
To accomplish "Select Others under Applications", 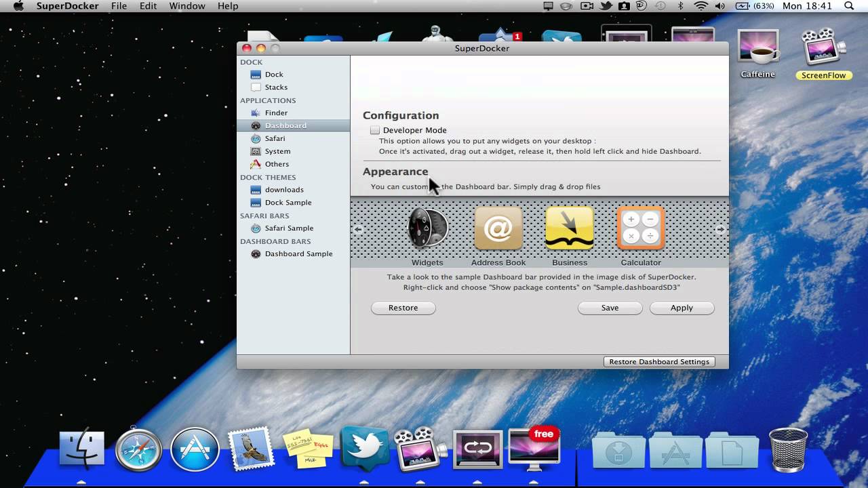I will click(x=277, y=165).
